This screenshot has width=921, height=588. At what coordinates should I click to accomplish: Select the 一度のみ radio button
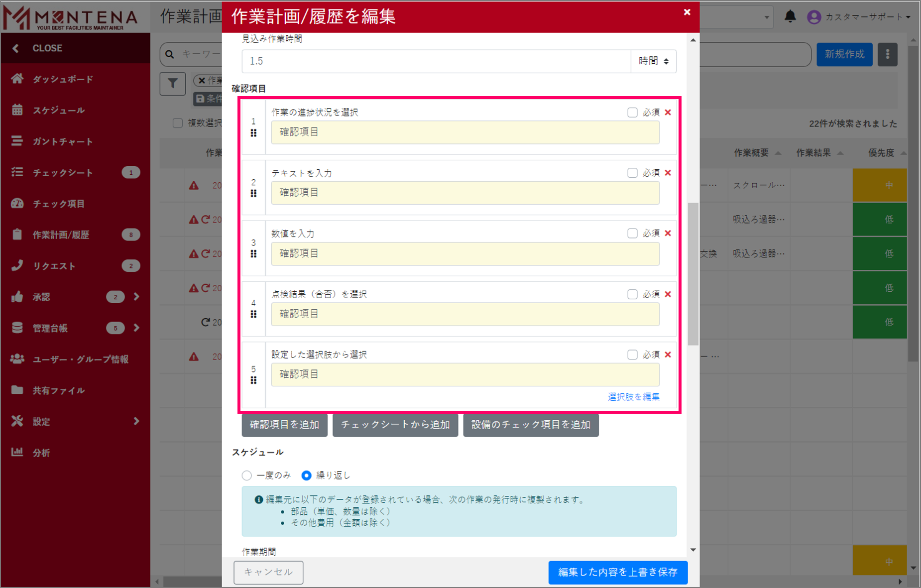(247, 475)
